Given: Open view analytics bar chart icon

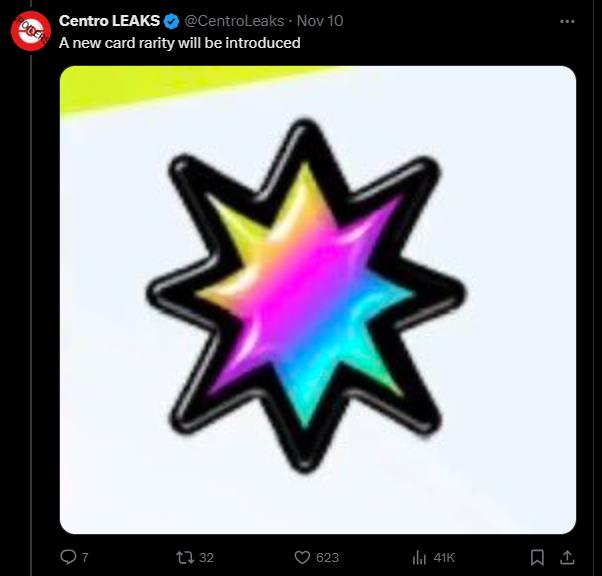Looking at the screenshot, I should [420, 557].
